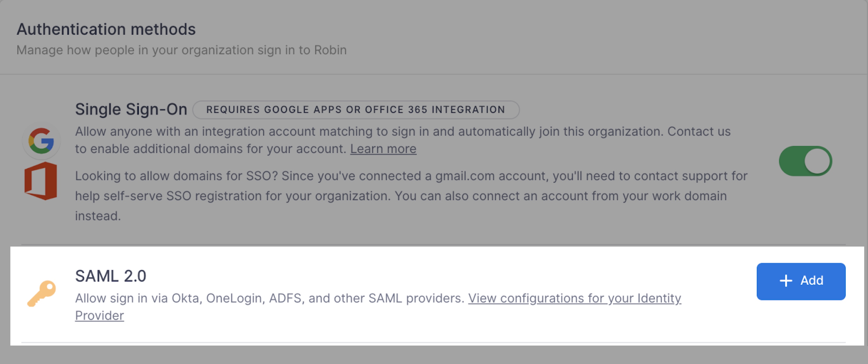This screenshot has height=364, width=868.
Task: View configurations for your Identity Provider
Action: (378, 307)
